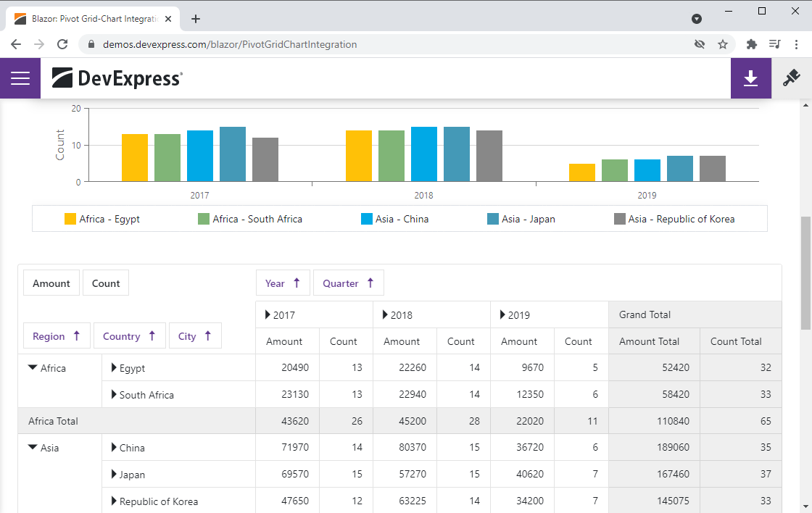This screenshot has height=513, width=812.
Task: Click the Quarter field header
Action: [348, 283]
